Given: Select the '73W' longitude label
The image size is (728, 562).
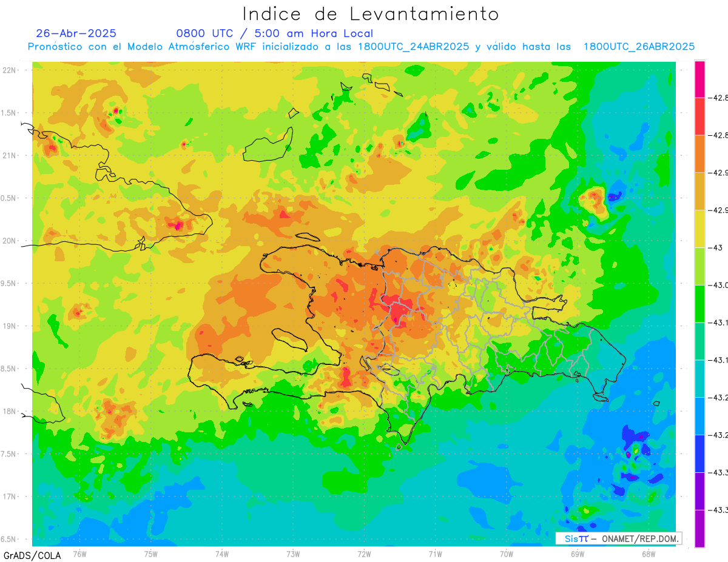Looking at the screenshot, I should 293,554.
